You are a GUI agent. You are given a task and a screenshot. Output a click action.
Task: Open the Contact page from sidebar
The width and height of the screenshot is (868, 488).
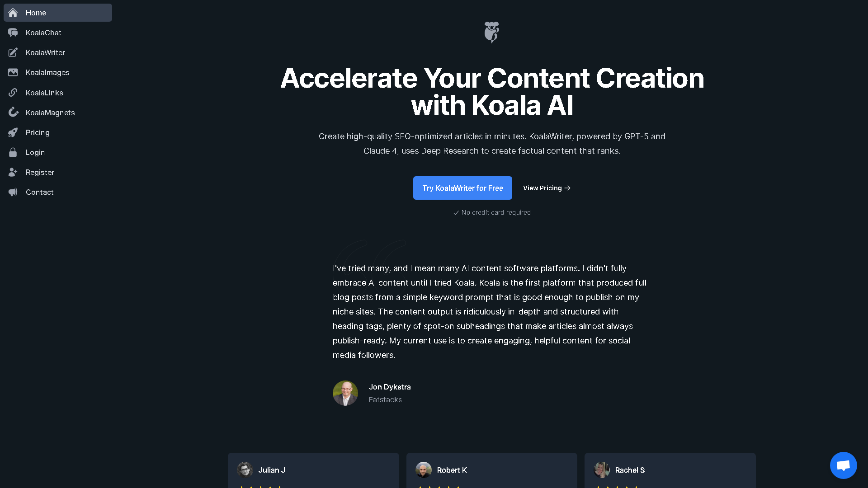pos(40,192)
